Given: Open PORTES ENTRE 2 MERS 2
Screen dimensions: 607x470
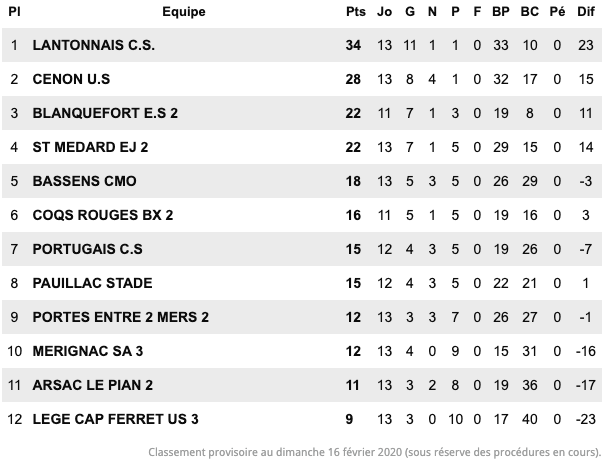Looking at the screenshot, I should coord(121,317).
